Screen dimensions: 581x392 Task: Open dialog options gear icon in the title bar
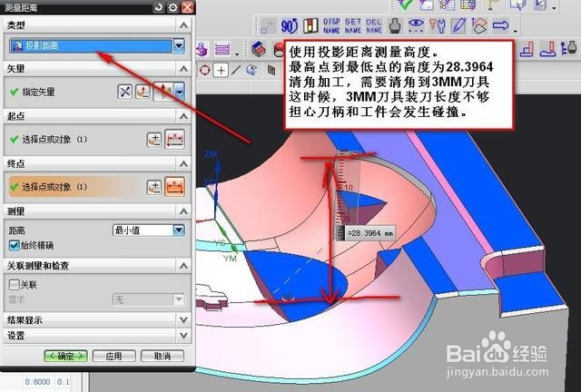[x=173, y=7]
